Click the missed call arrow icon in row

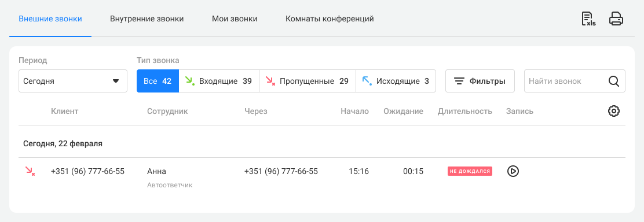pos(30,171)
